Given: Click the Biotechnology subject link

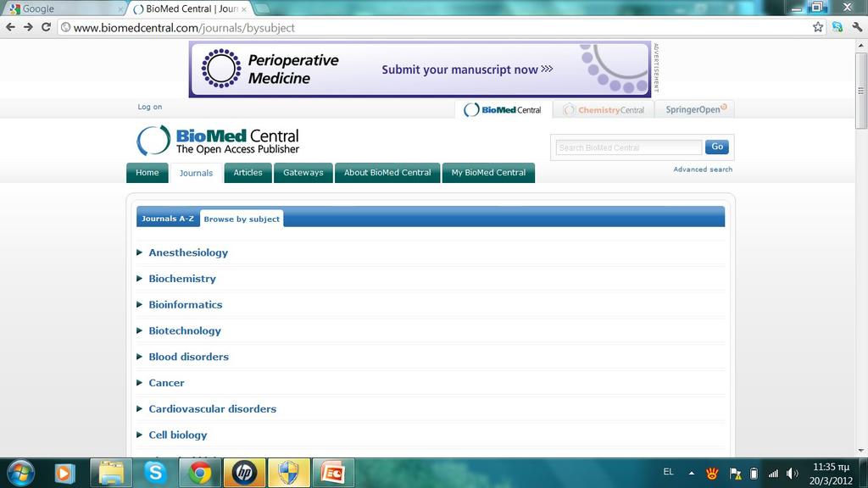Looking at the screenshot, I should coord(185,331).
